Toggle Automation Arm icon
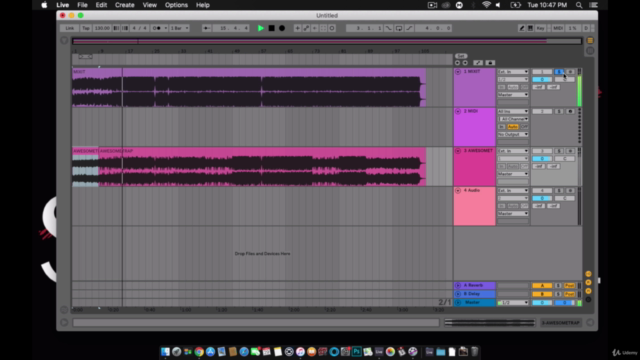 click(x=306, y=28)
